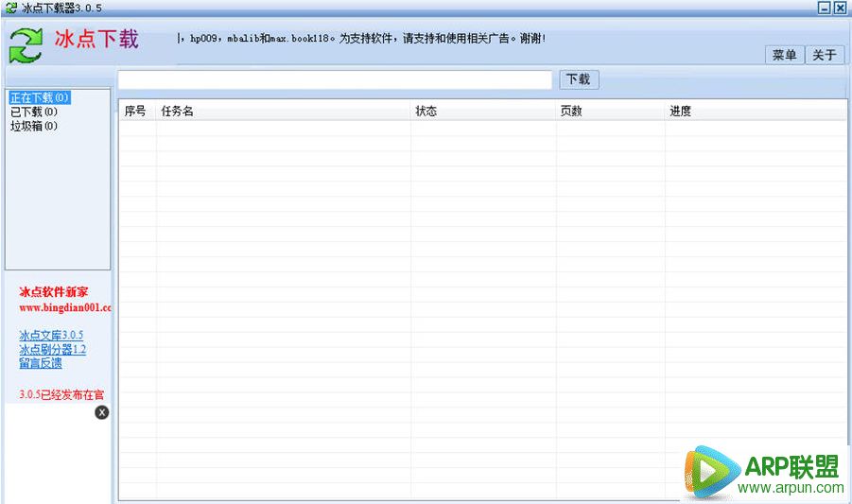Viewport: 852px width, 504px height.
Task: Click 冰点软件新家 red text
Action: tap(53, 291)
